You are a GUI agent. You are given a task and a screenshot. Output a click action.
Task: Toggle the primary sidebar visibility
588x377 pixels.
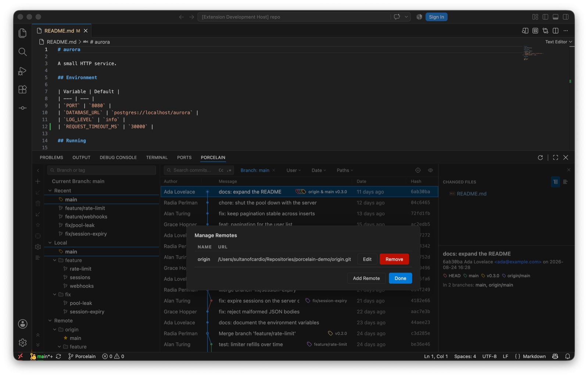545,17
